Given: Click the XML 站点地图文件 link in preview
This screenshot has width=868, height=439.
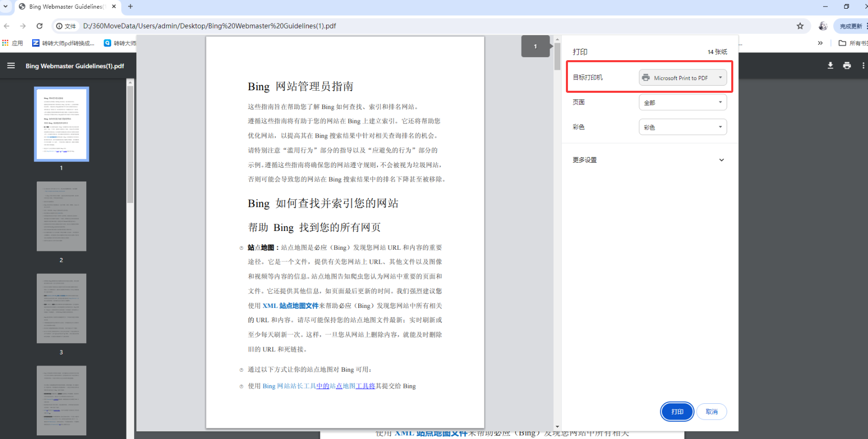Looking at the screenshot, I should tap(290, 306).
